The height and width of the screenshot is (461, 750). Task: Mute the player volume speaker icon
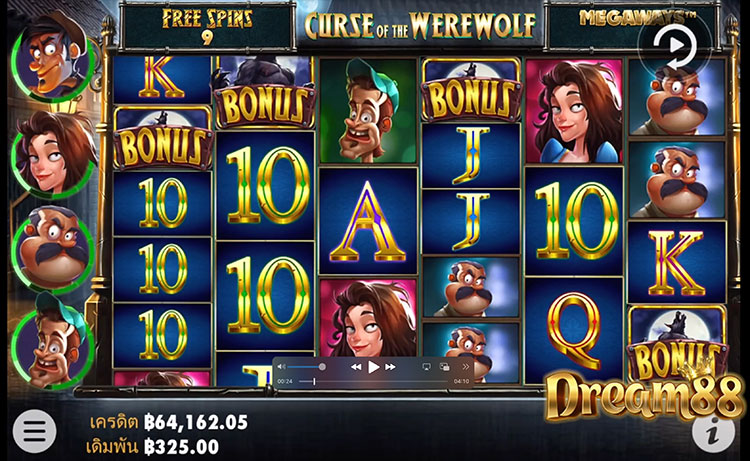282,367
